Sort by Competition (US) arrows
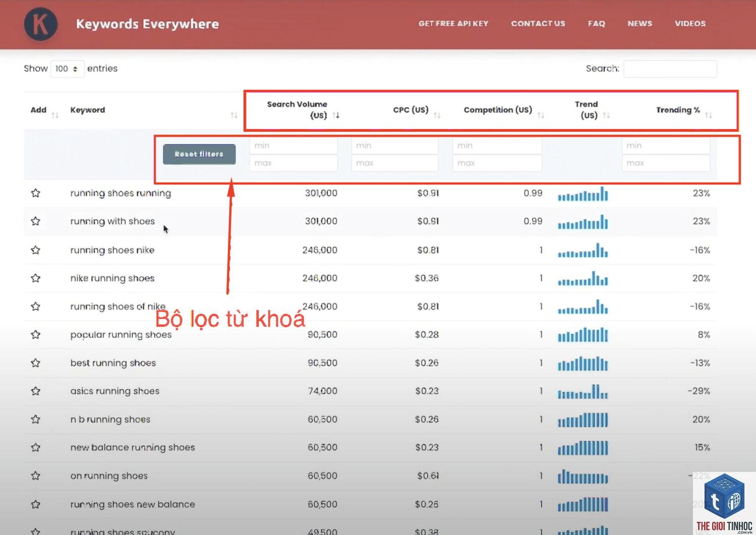Viewport: 756px width, 535px height. [541, 115]
